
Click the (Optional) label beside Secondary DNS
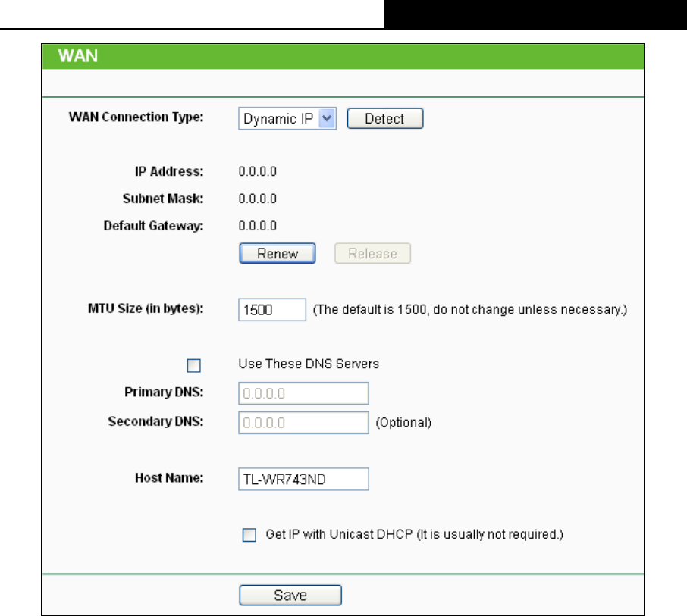[x=403, y=423]
